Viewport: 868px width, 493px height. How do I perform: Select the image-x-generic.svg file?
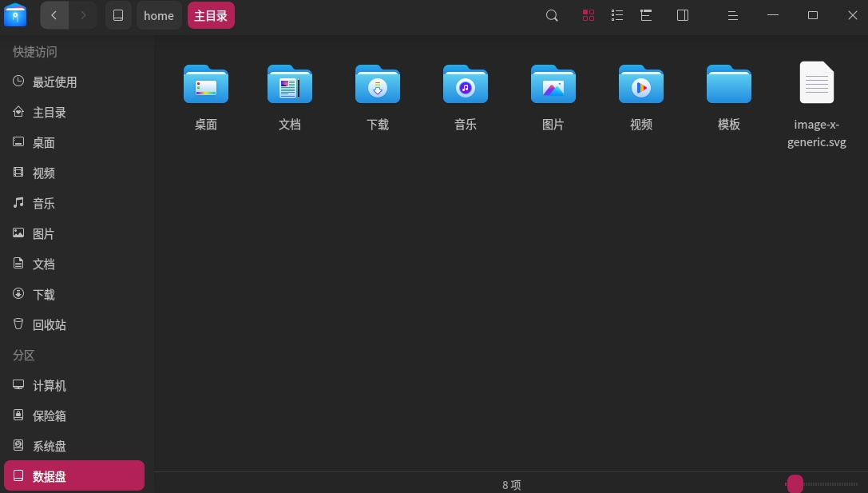pos(817,83)
